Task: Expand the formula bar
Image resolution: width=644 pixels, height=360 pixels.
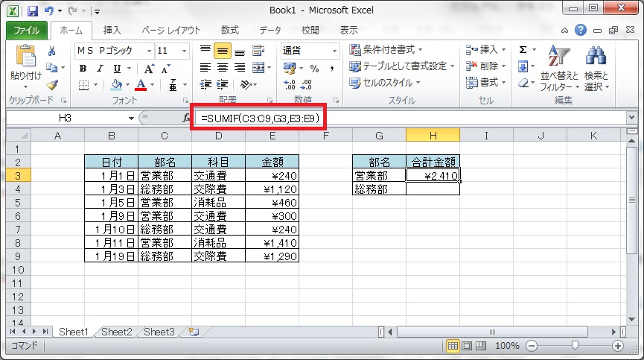Action: pos(631,118)
